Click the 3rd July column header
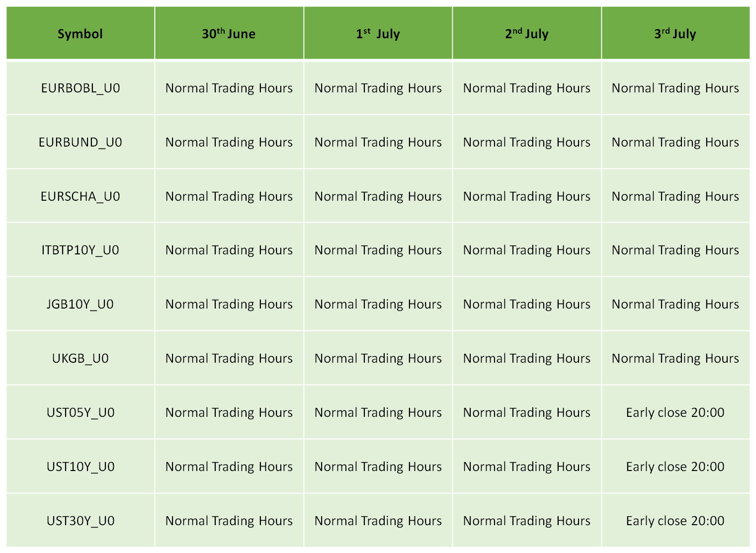756x553 pixels. (675, 33)
